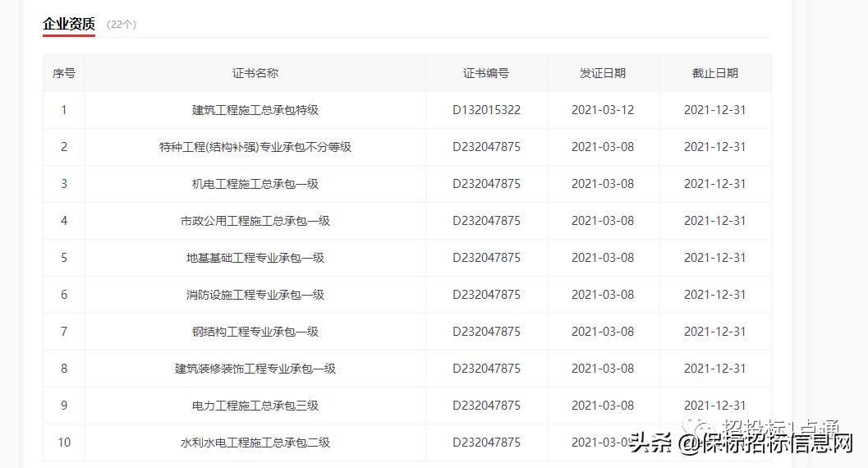This screenshot has height=468, width=868.
Task: Click sequence number 10 cell
Action: (x=64, y=443)
